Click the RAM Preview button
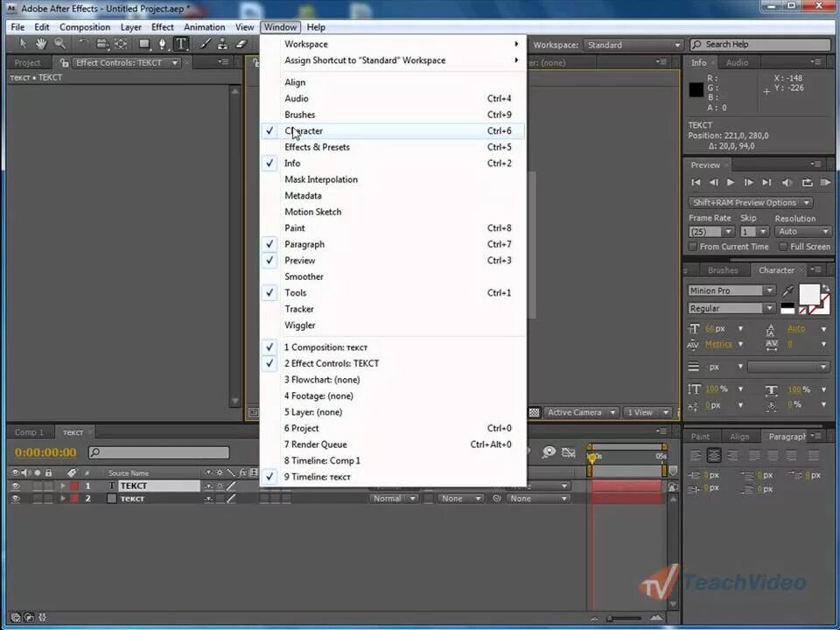The height and width of the screenshot is (630, 840). tap(825, 183)
